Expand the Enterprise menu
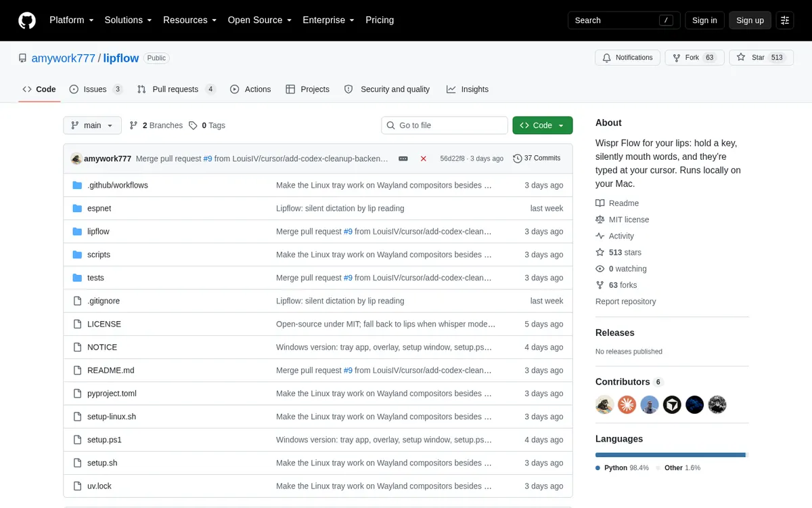 pos(329,20)
